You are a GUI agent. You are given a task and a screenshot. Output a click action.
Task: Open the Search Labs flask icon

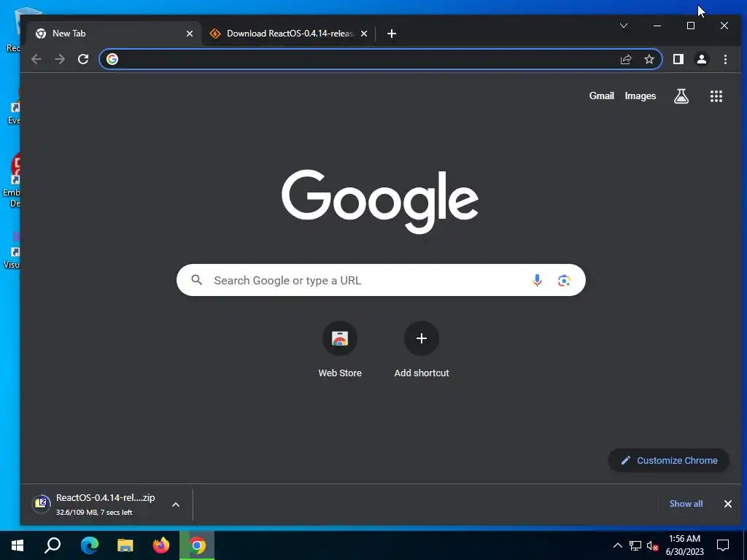pyautogui.click(x=681, y=96)
